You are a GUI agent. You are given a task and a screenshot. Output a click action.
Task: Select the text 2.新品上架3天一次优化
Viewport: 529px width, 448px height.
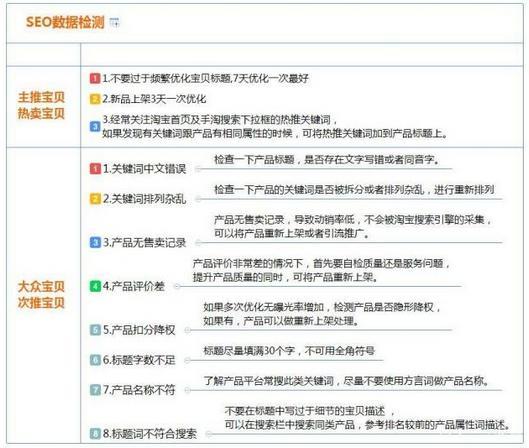pos(154,99)
